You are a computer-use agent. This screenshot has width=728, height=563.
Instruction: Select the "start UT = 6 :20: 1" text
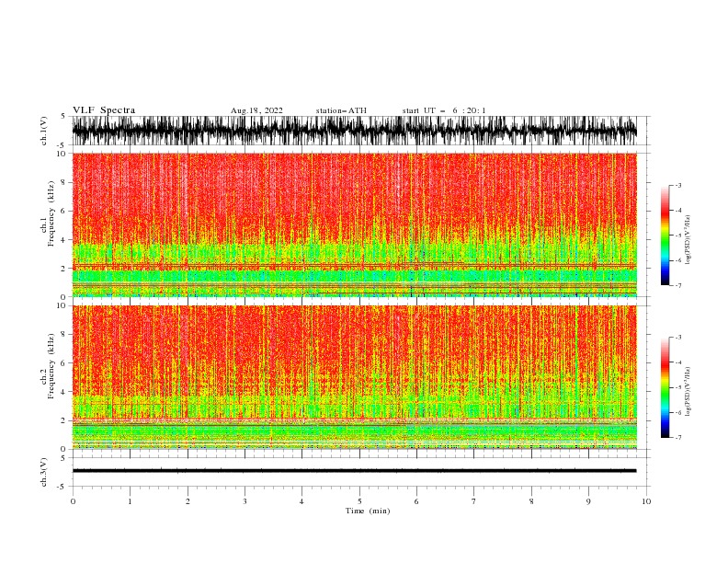pyautogui.click(x=444, y=110)
